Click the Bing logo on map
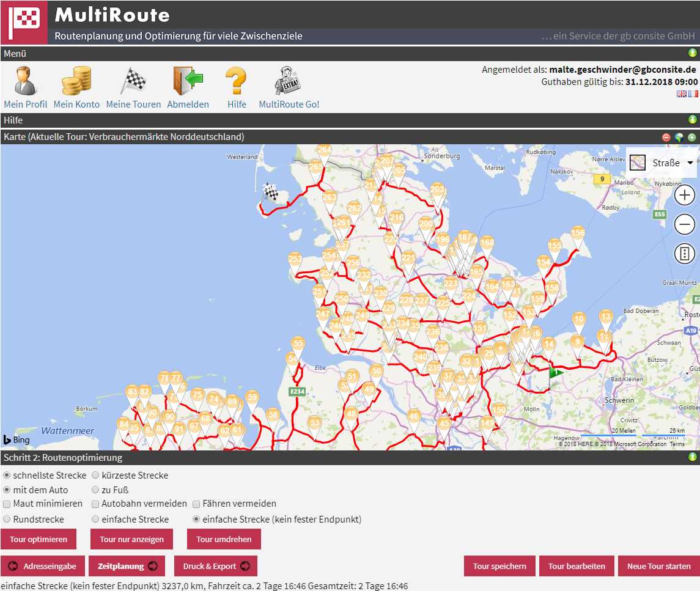 coord(17,439)
